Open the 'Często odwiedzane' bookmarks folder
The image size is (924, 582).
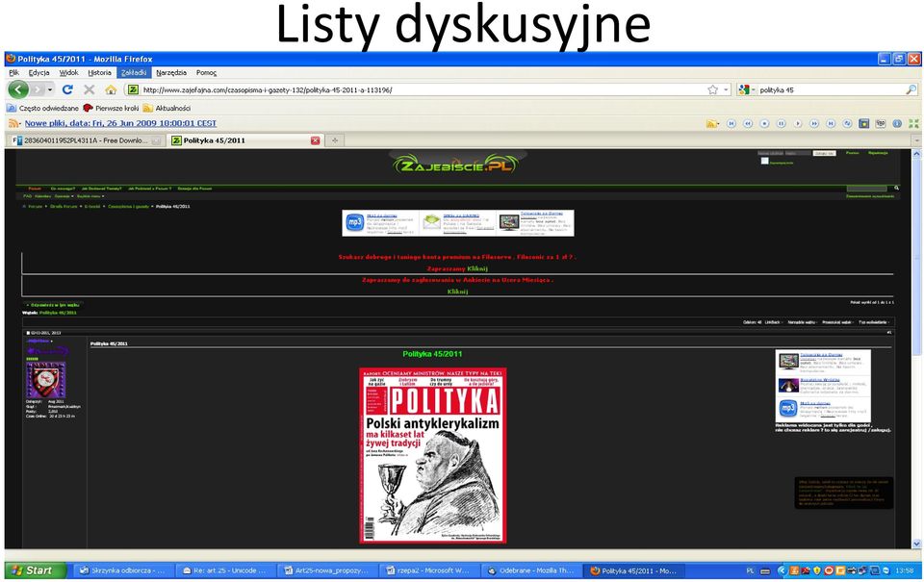[43, 108]
